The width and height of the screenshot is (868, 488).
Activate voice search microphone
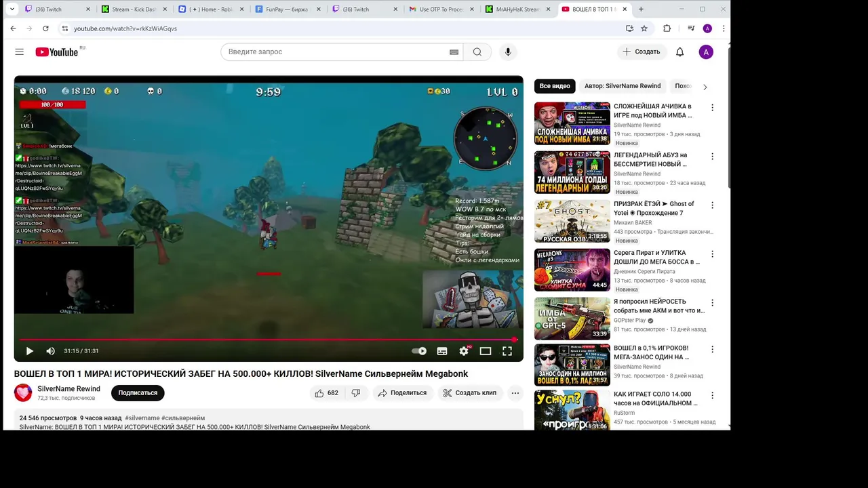coord(507,52)
